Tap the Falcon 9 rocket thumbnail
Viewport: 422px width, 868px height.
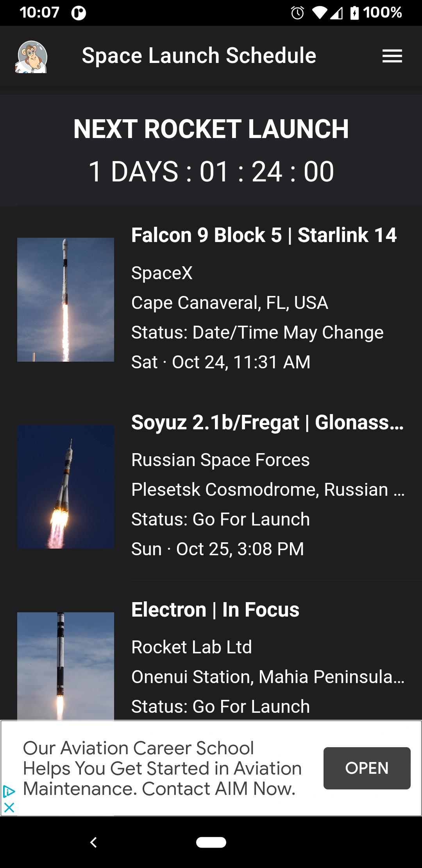click(x=66, y=299)
